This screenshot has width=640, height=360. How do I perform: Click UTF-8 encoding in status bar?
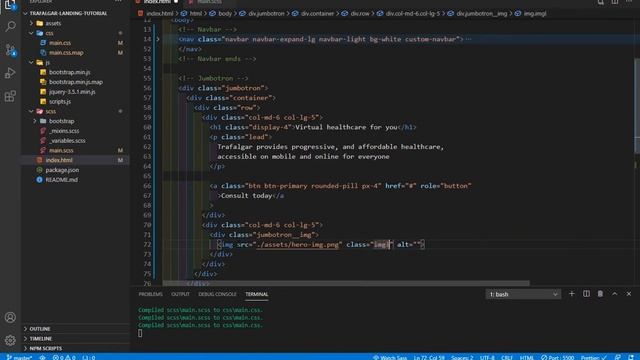pyautogui.click(x=487, y=357)
